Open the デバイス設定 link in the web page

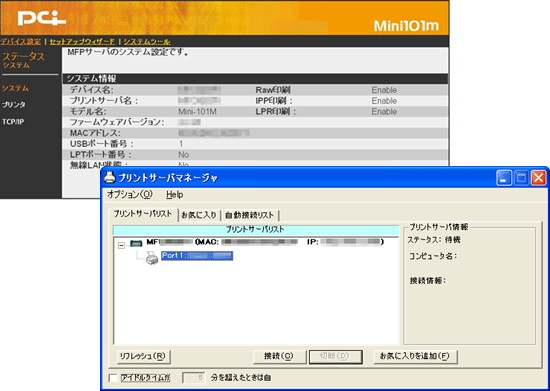click(21, 42)
